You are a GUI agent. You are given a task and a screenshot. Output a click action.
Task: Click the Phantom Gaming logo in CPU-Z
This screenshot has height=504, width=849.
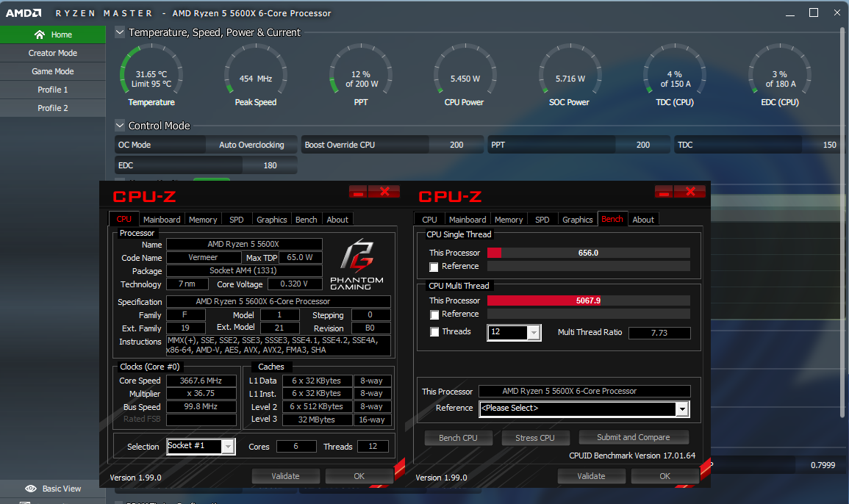click(357, 264)
